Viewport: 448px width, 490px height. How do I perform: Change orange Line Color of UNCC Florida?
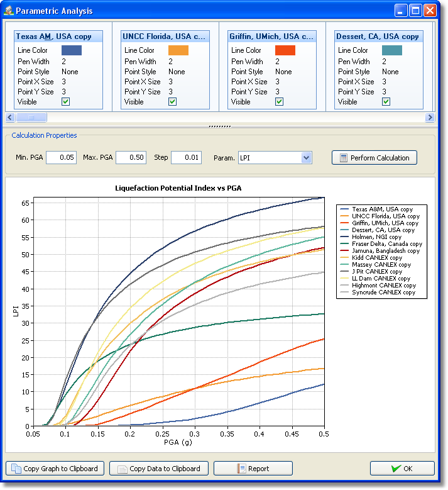pyautogui.click(x=178, y=50)
